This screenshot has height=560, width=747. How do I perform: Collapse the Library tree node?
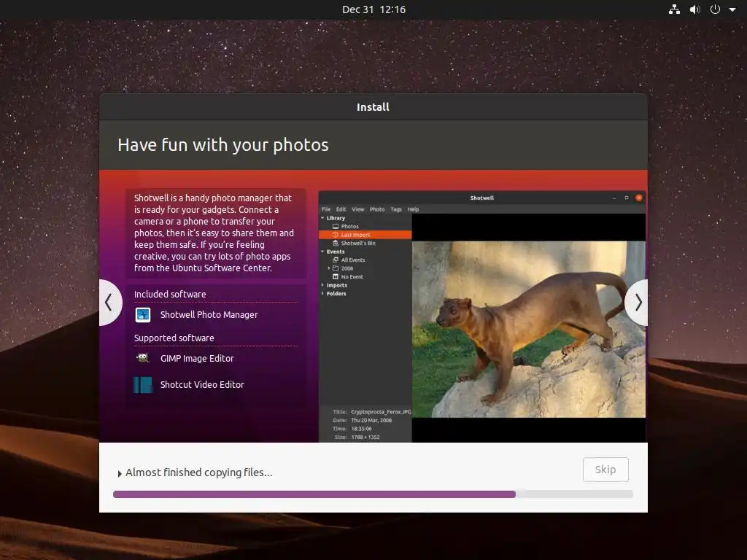[322, 218]
